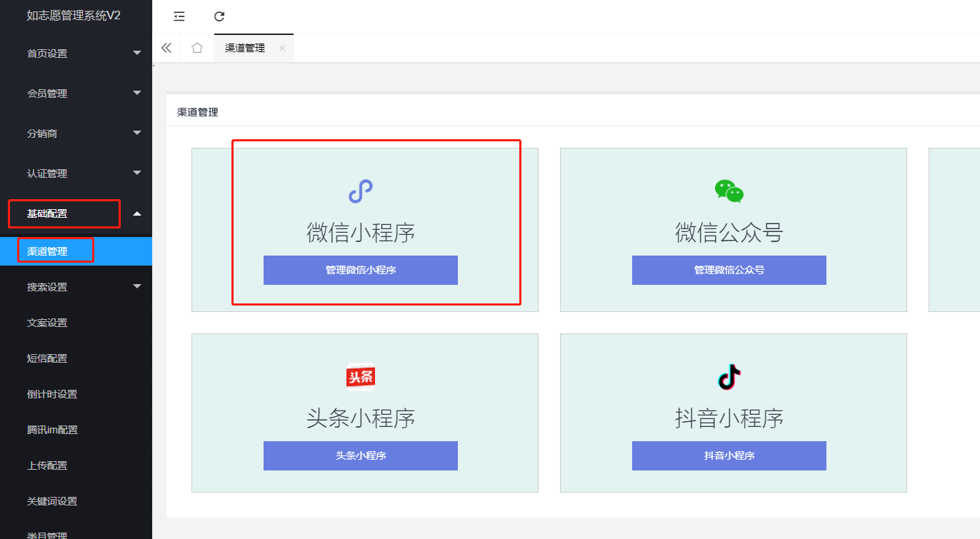Click the 渠道管理 panel header text
Image resolution: width=980 pixels, height=539 pixels.
pyautogui.click(x=198, y=112)
